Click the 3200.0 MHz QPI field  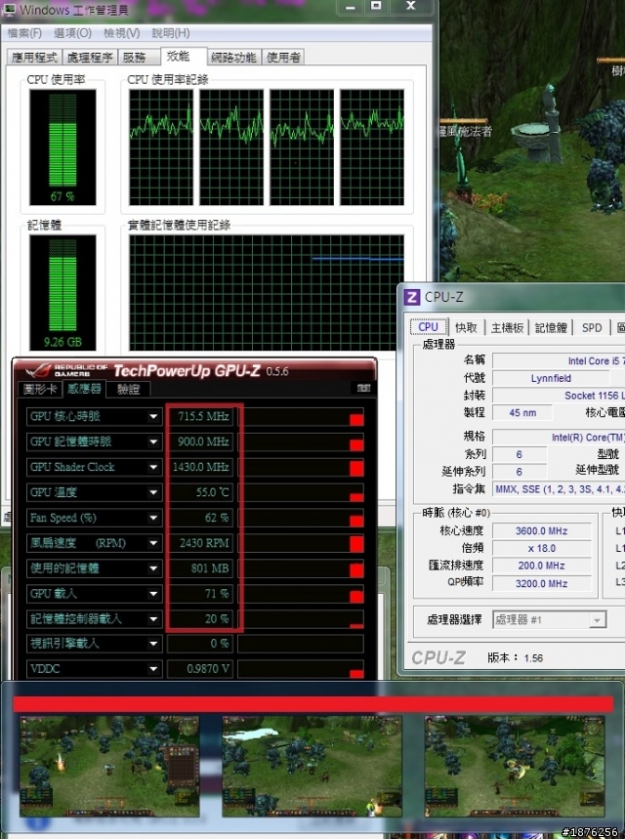point(541,583)
